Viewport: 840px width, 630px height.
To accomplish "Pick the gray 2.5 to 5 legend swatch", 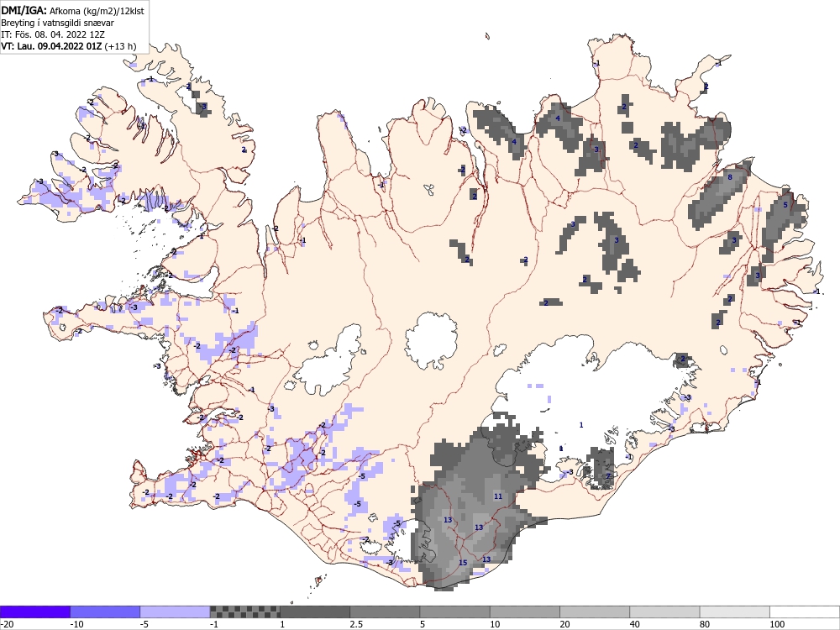I will tap(385, 612).
